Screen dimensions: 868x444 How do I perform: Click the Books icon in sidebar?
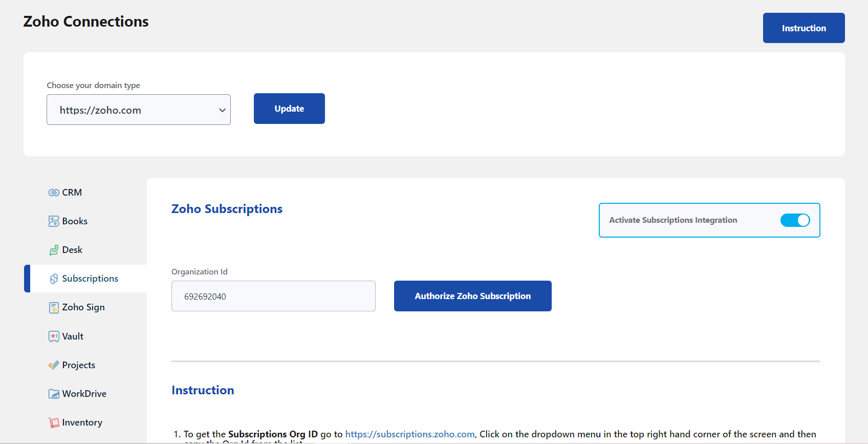pyautogui.click(x=54, y=221)
